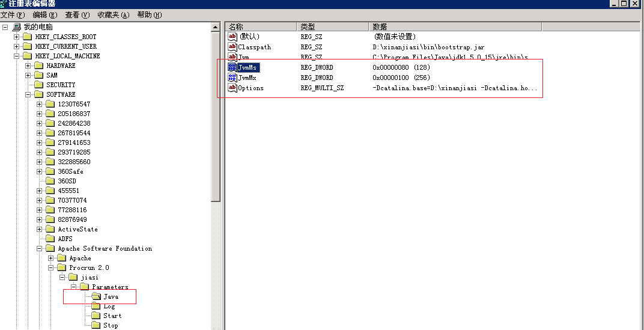Click the 0x00000080 (128) data cell
Viewport: 644px width, 330px height.
click(x=401, y=67)
